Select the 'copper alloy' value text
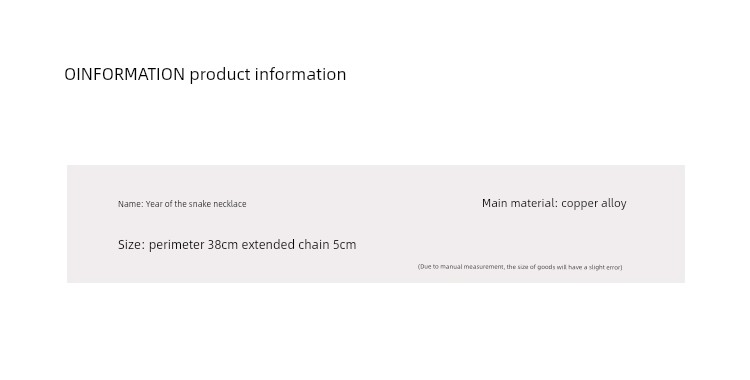The height and width of the screenshot is (380, 750). [x=594, y=203]
